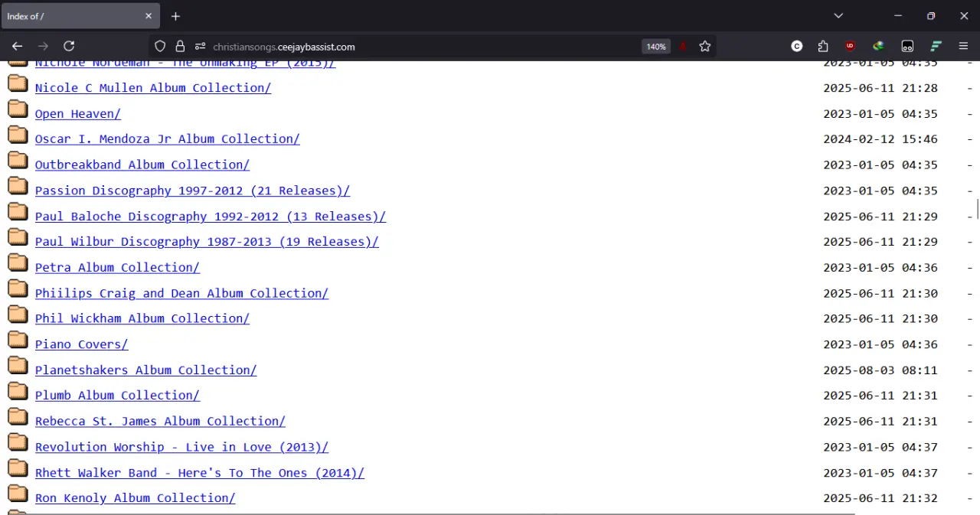
Task: View site security padlock info
Action: (180, 46)
